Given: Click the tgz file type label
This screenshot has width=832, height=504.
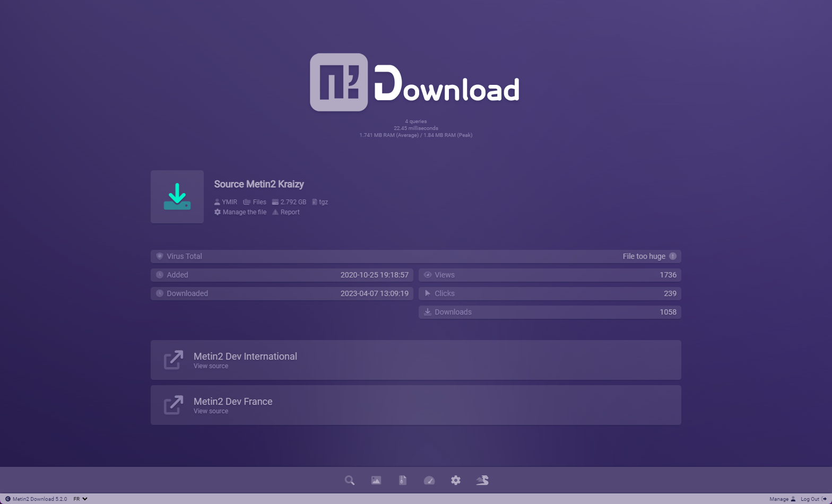Looking at the screenshot, I should tap(324, 202).
